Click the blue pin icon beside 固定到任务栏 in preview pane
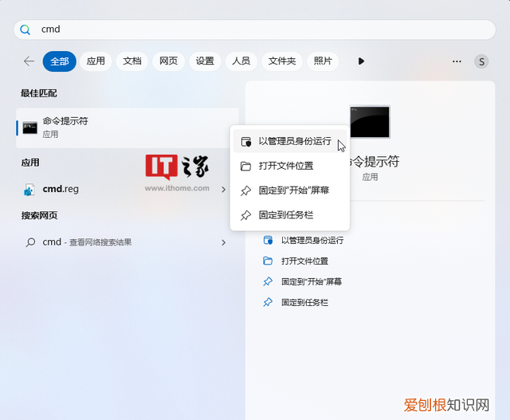Viewport: 510px width, 420px height. point(268,303)
